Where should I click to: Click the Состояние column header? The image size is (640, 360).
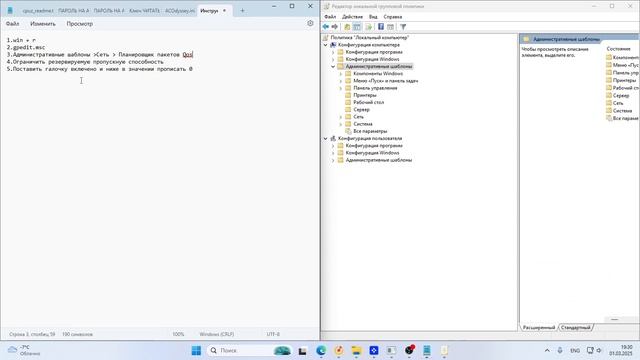618,49
